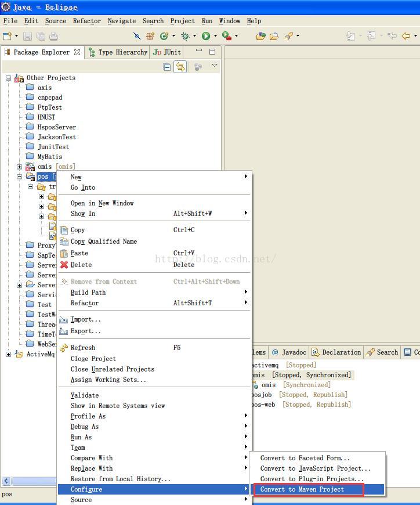The image size is (420, 505).
Task: Select Refresh in the context menu
Action: 154,348
